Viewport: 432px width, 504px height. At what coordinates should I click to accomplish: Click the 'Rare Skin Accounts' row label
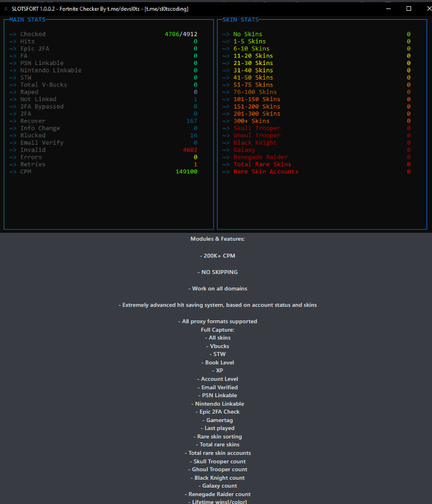click(266, 172)
